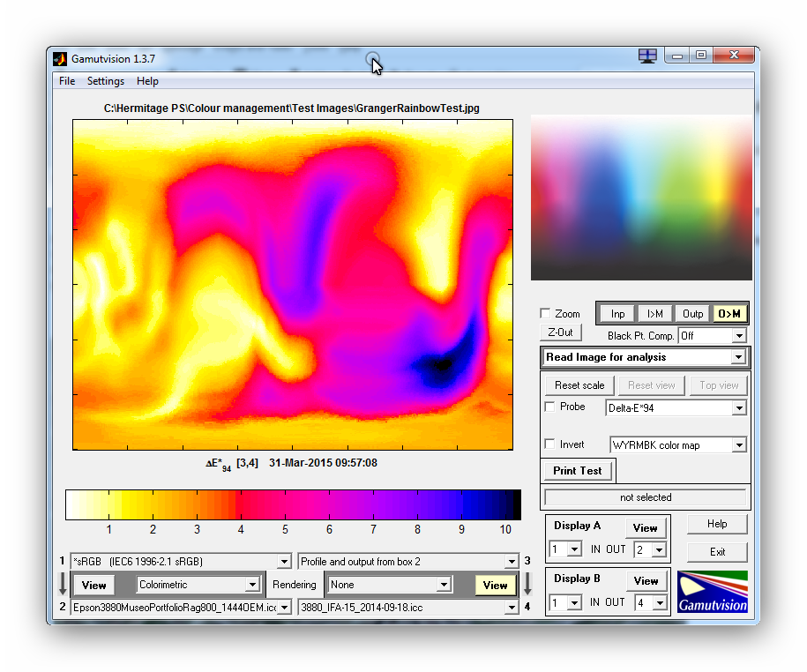Select the Inp display mode button
This screenshot has width=807, height=672.
617,313
